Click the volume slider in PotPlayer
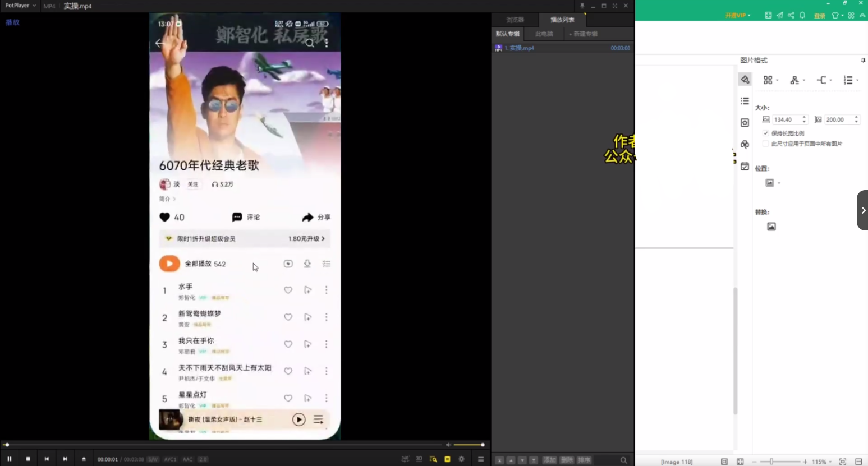 [x=469, y=445]
